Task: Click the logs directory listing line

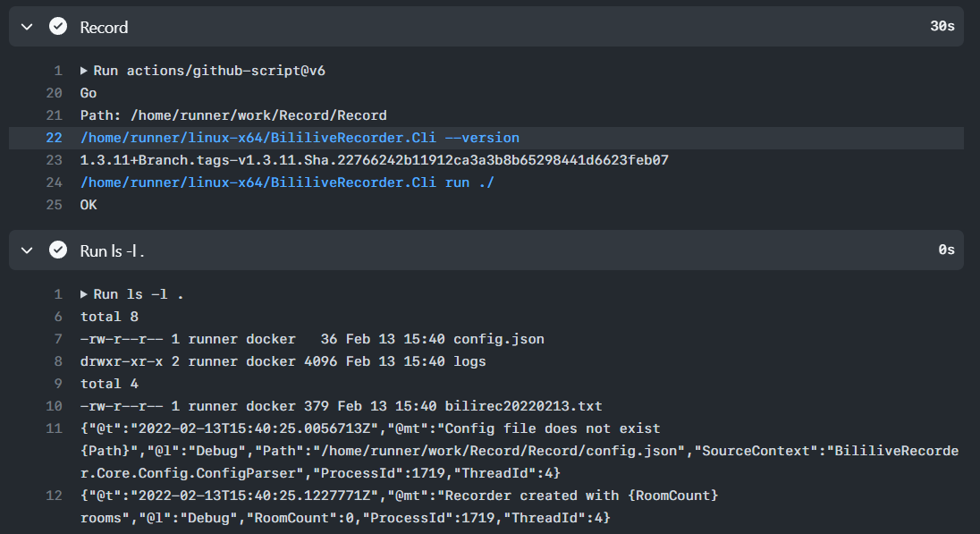Action: pos(283,361)
